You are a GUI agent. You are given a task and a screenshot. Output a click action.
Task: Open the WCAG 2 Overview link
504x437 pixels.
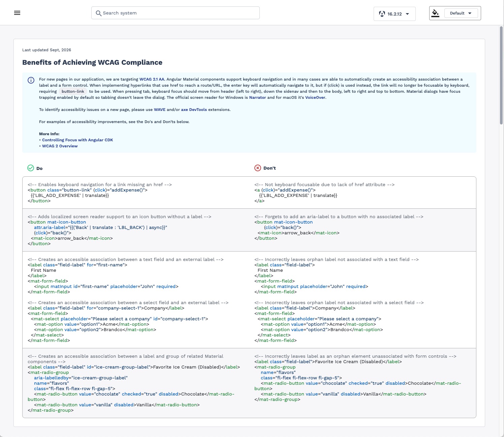(x=60, y=146)
